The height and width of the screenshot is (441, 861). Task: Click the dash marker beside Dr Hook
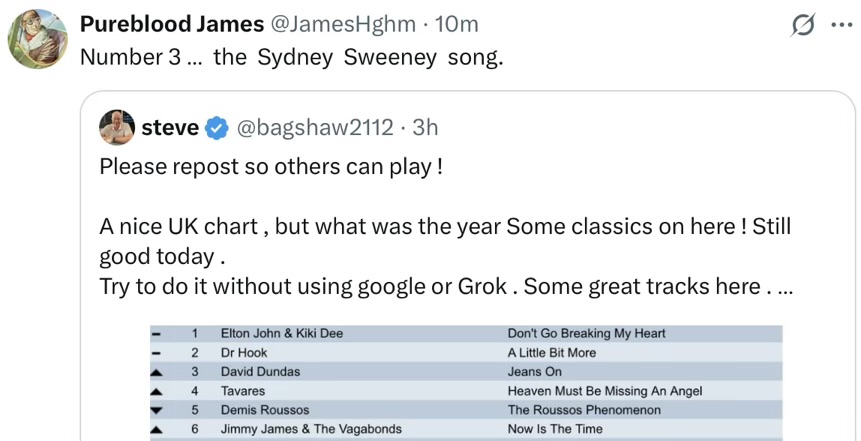(x=156, y=353)
